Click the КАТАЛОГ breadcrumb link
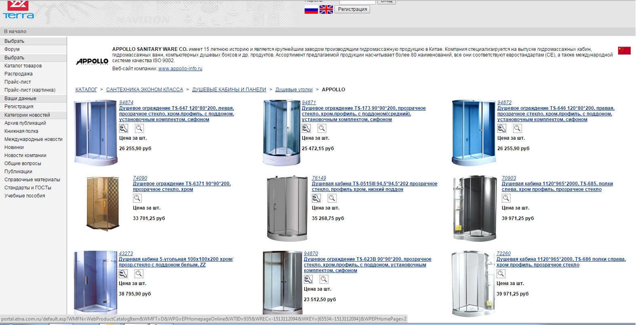The width and height of the screenshot is (644, 325). [x=86, y=90]
